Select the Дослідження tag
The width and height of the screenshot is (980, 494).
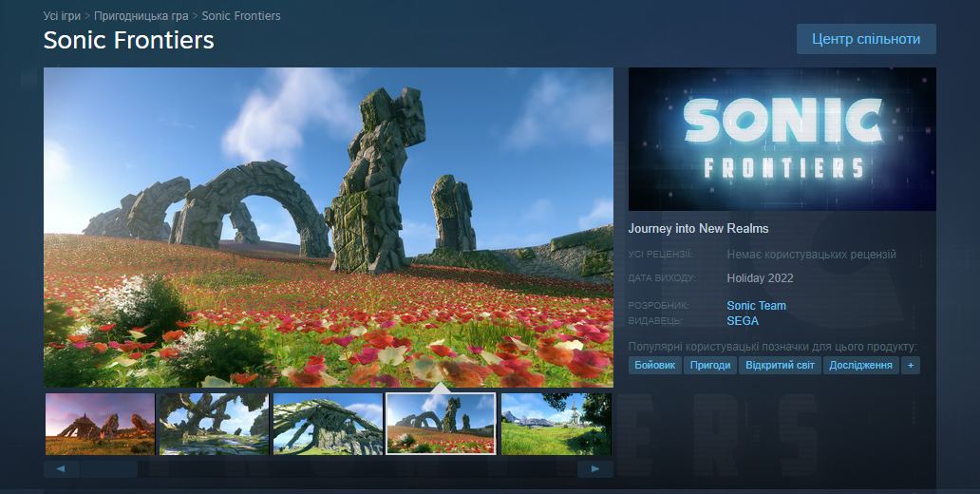click(860, 365)
